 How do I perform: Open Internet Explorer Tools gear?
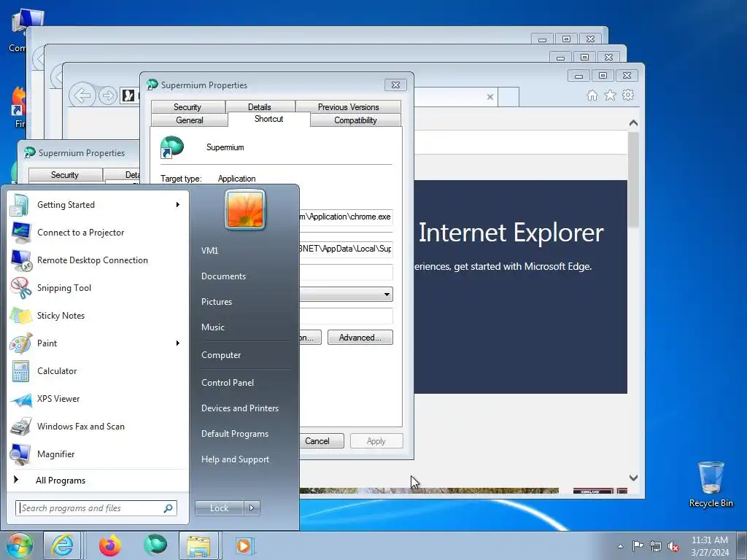628,95
